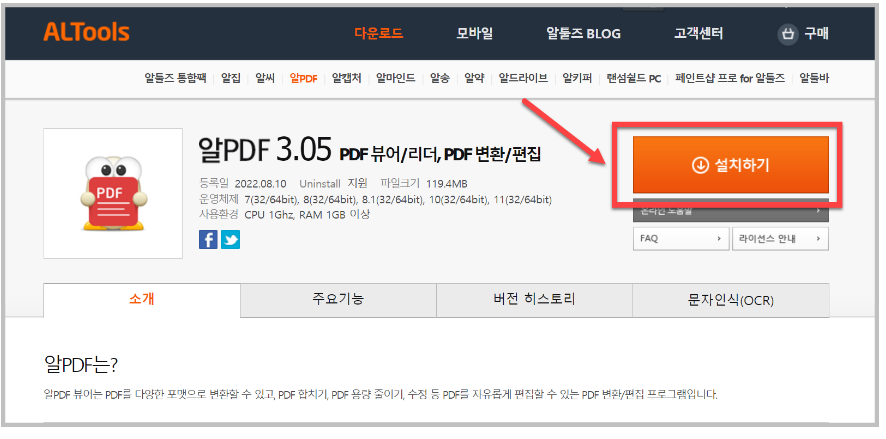The height and width of the screenshot is (439, 886).
Task: Click the chevron on the FAQ button
Action: click(x=719, y=238)
